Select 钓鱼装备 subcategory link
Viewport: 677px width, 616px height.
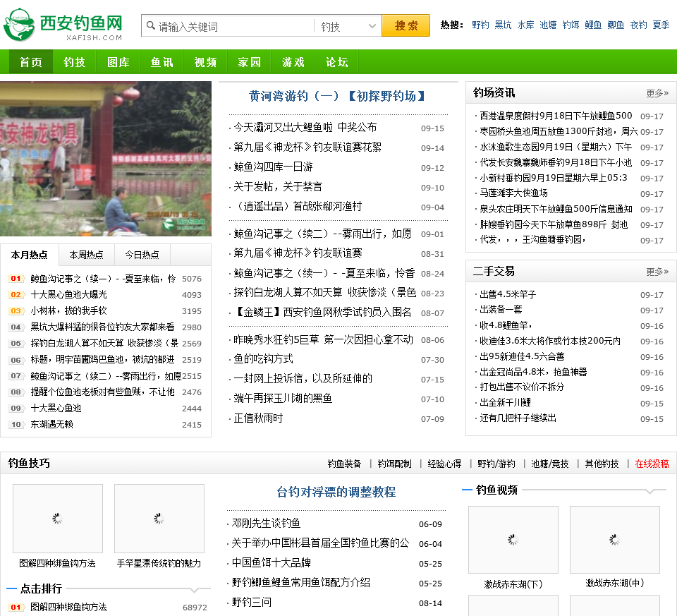click(344, 464)
